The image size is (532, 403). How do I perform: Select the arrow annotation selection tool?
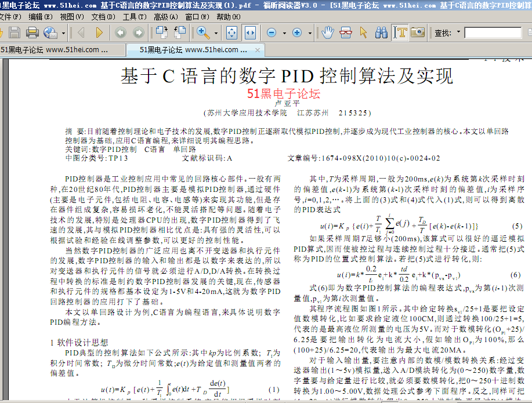(x=363, y=32)
